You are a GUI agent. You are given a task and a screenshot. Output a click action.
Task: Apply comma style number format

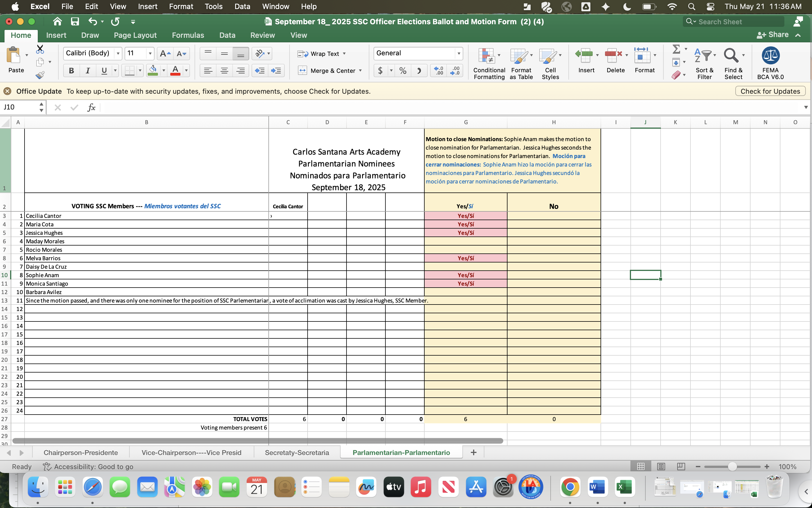[x=419, y=71]
